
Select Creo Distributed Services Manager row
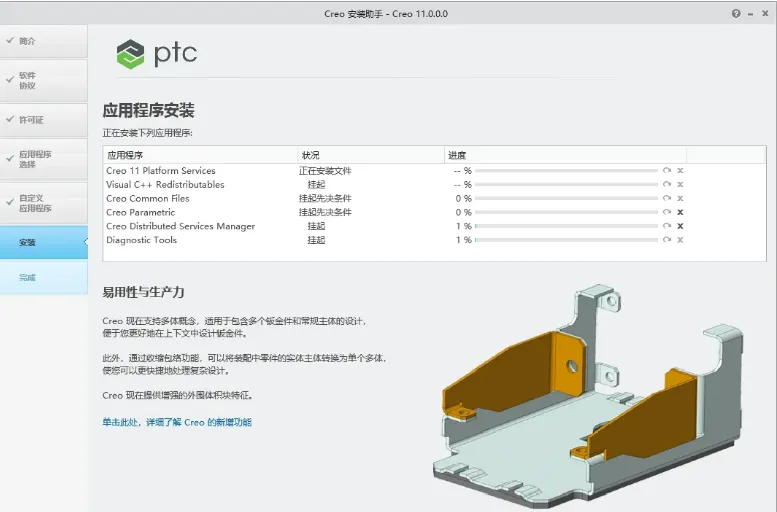click(434, 226)
